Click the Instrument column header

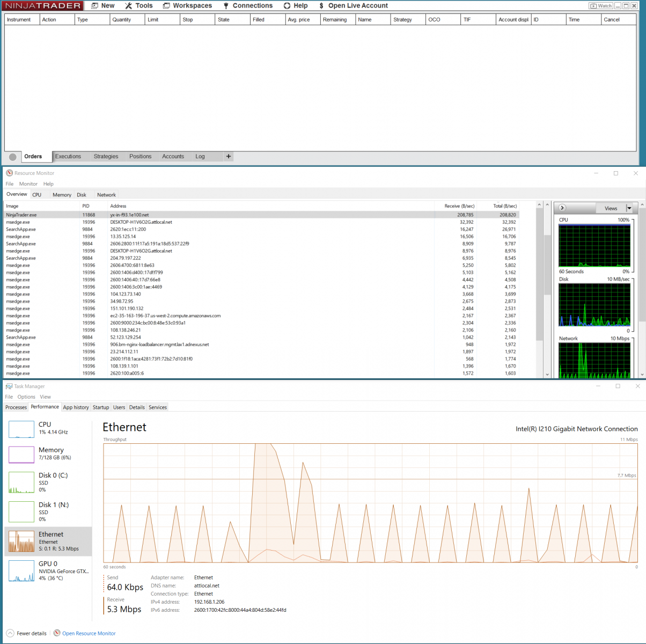pos(22,19)
